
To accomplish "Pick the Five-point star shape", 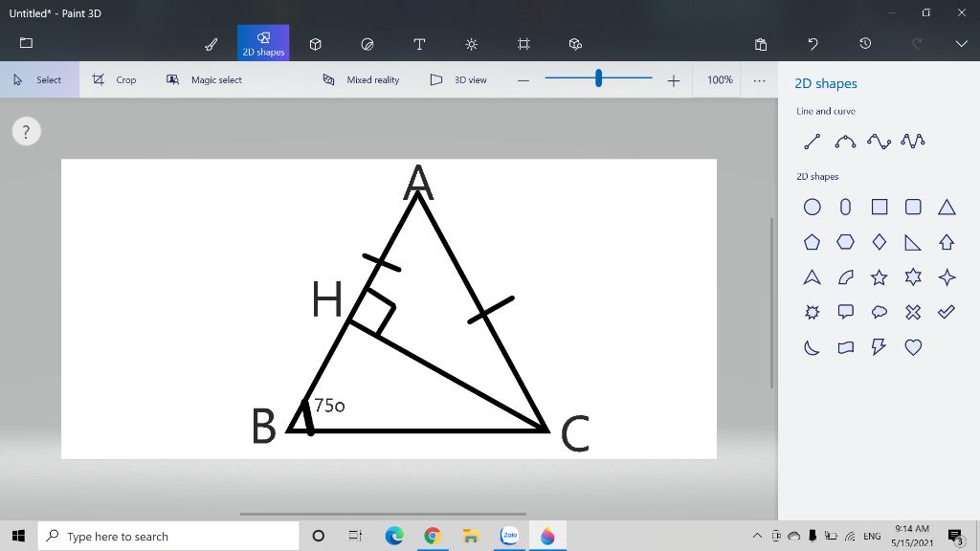I will (880, 276).
